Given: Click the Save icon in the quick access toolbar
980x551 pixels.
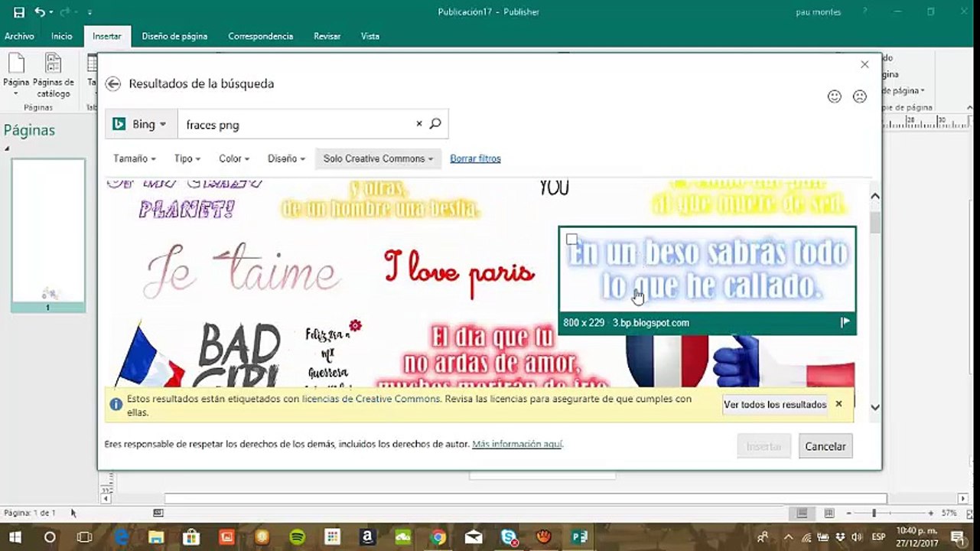Looking at the screenshot, I should pyautogui.click(x=19, y=12).
